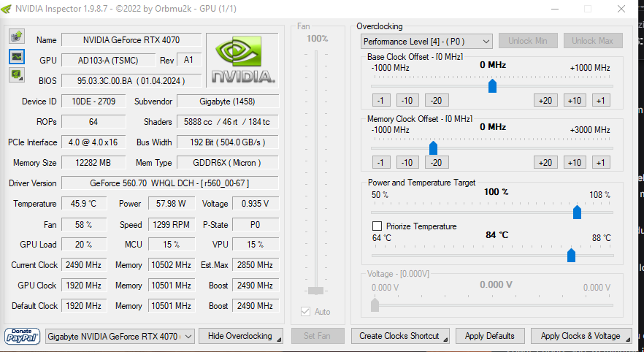The height and width of the screenshot is (352, 644).
Task: Click Apply Clocks & Voltage button
Action: 581,336
